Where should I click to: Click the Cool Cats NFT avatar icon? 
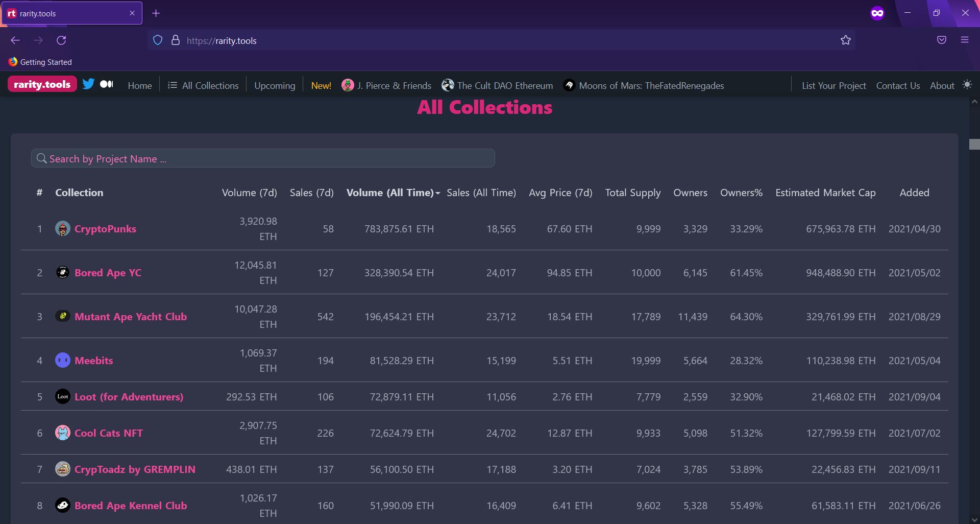pos(63,433)
